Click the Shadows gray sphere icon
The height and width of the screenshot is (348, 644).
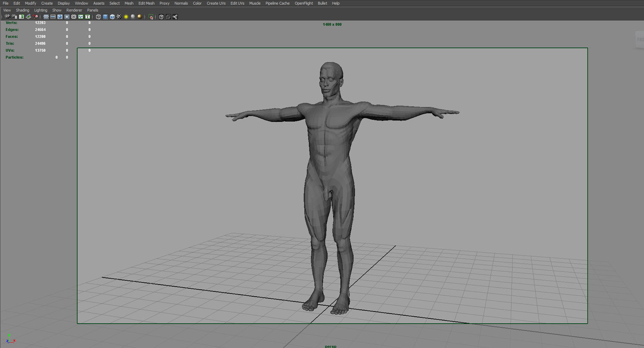[x=133, y=17]
